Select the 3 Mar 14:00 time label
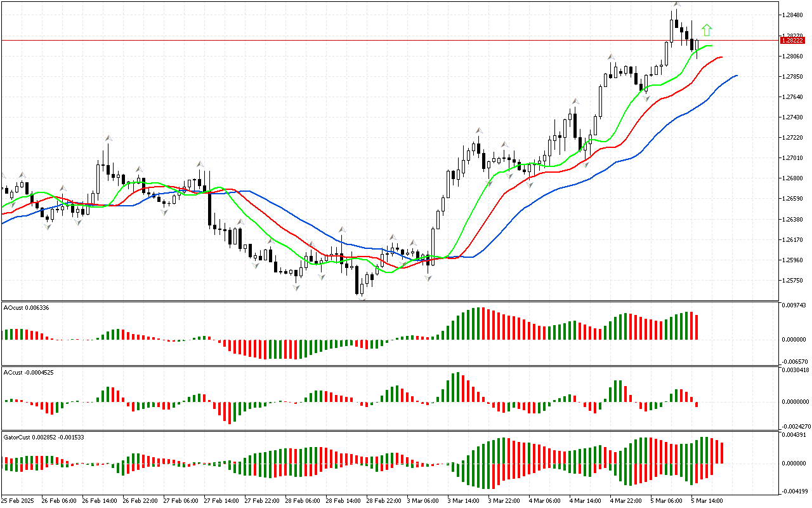The height and width of the screenshot is (508, 812). [x=465, y=500]
